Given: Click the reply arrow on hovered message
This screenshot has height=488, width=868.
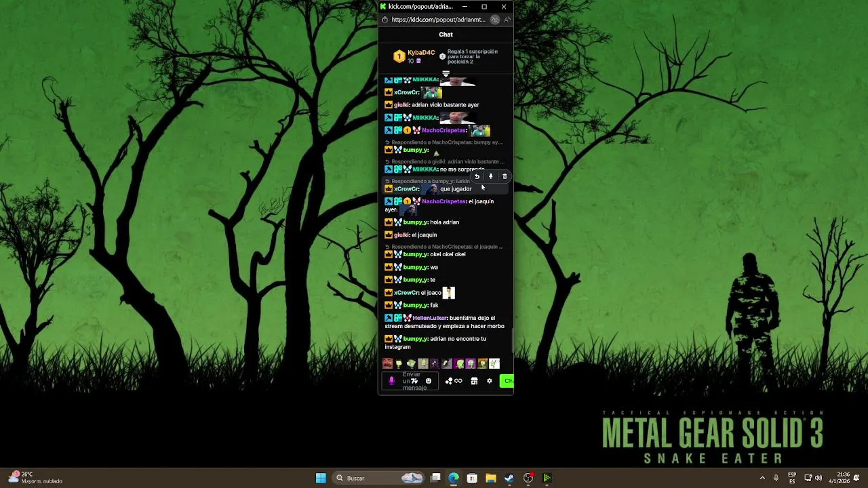Looking at the screenshot, I should click(x=477, y=177).
